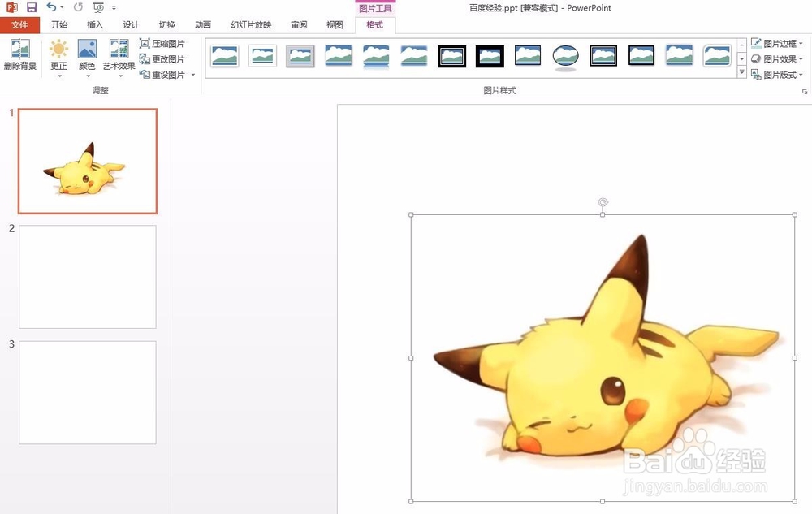Click the Redo icon in quick access toolbar

coord(78,7)
